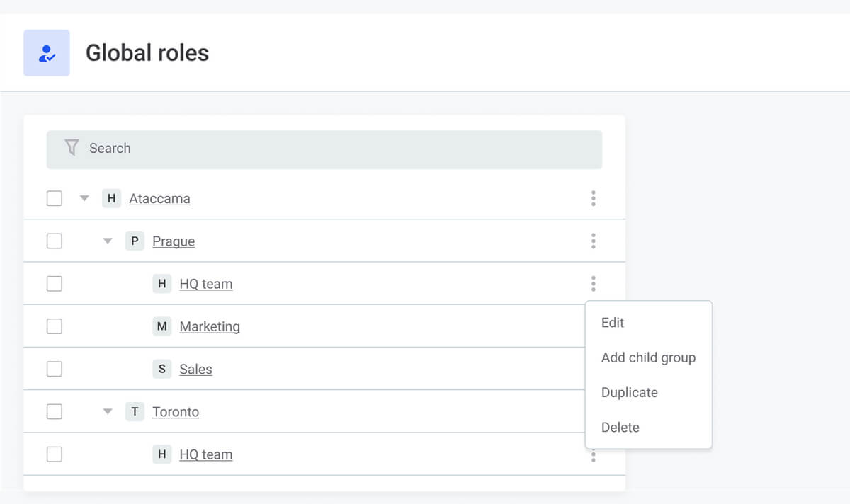Image resolution: width=850 pixels, height=504 pixels.
Task: Check the checkbox next to Ataccama
Action: click(55, 198)
